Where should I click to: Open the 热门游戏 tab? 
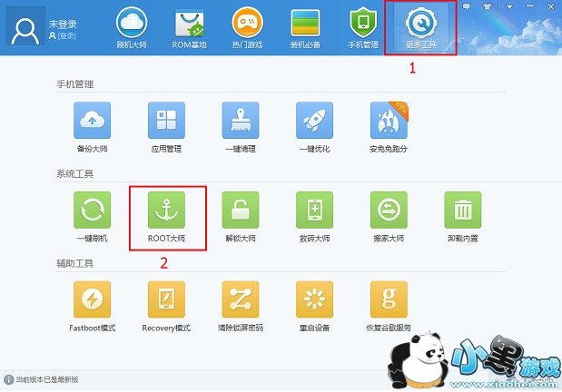coord(247,28)
